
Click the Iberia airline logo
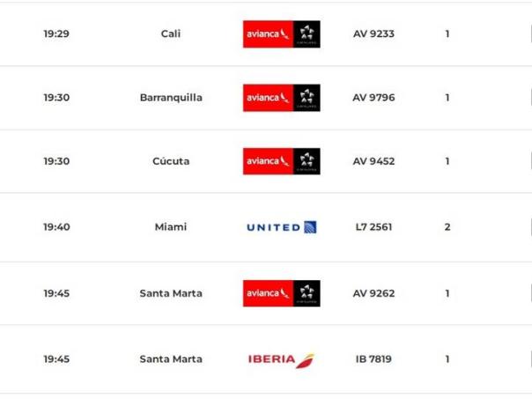coord(281,359)
